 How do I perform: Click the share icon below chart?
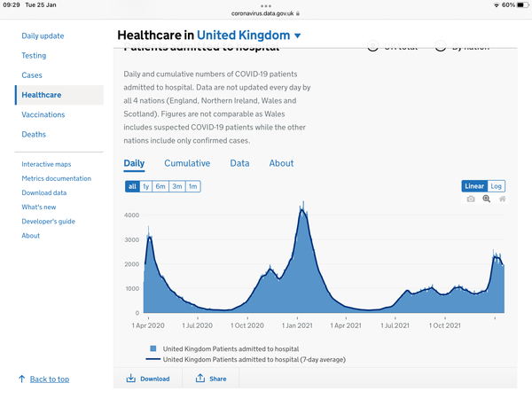tap(200, 379)
